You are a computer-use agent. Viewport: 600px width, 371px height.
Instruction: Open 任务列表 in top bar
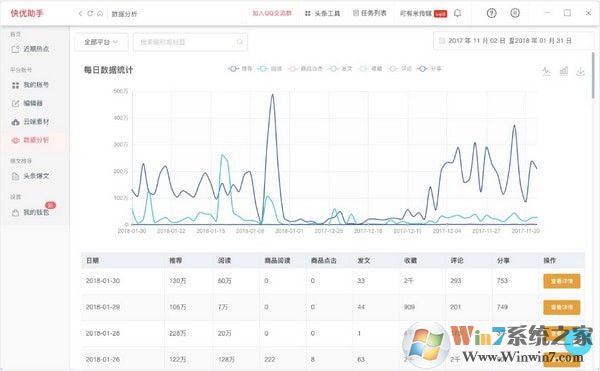click(x=370, y=13)
